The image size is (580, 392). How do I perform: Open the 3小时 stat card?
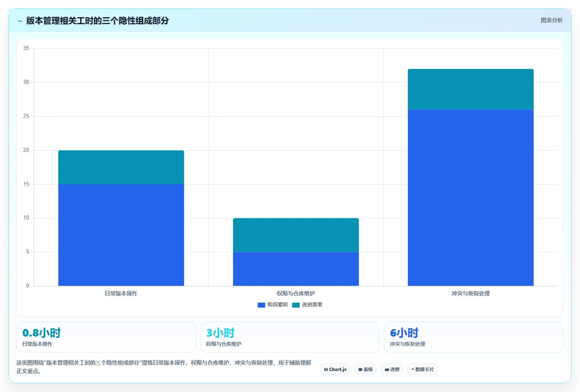(x=290, y=337)
